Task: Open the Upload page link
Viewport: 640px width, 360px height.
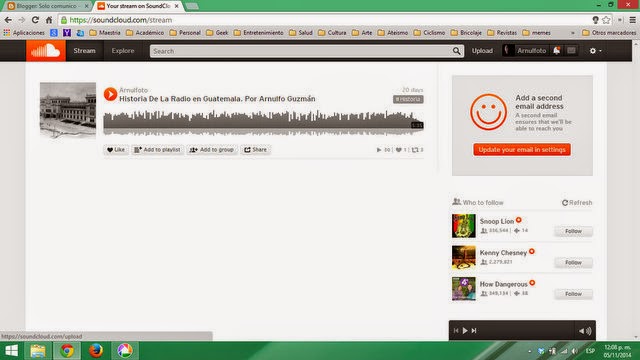Action: 482,51
